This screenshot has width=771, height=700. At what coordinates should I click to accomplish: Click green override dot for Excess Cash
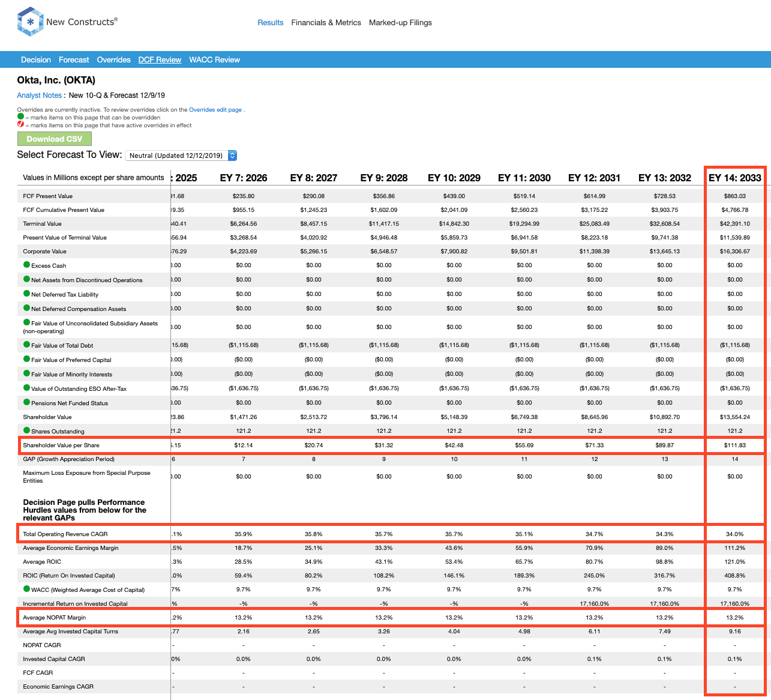click(x=26, y=265)
